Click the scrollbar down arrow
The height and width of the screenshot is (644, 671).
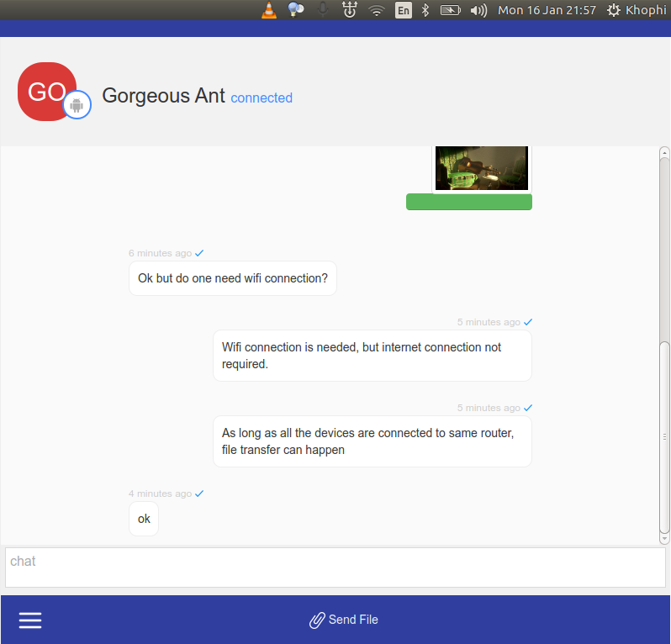tap(664, 537)
